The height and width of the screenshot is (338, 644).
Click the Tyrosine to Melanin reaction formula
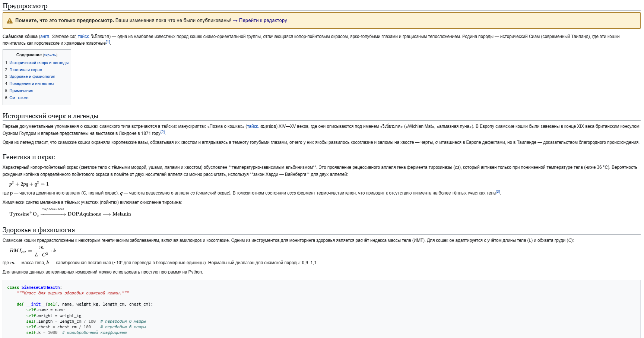70,214
